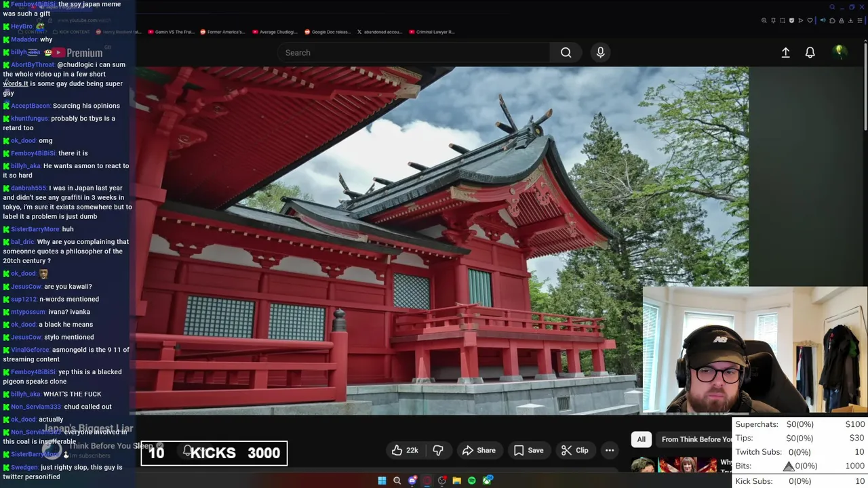The height and width of the screenshot is (488, 868).
Task: Dislike the video with thumbs down
Action: pyautogui.click(x=438, y=450)
